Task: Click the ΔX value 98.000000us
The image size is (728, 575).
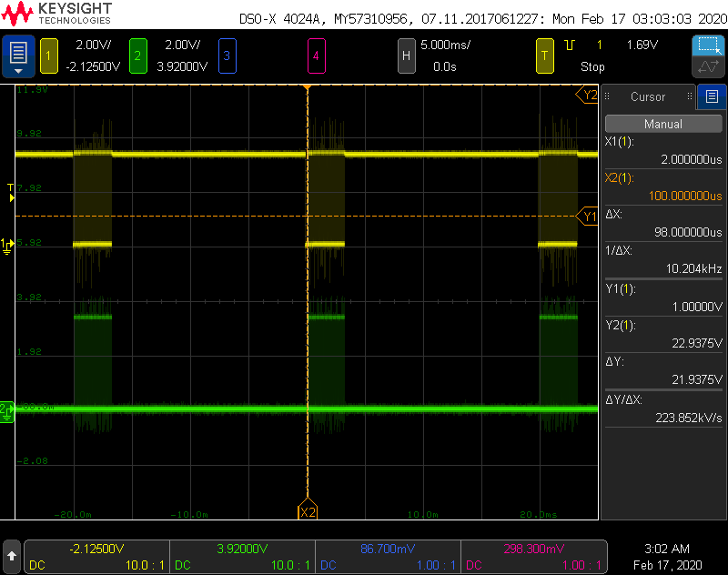Action: pos(688,232)
